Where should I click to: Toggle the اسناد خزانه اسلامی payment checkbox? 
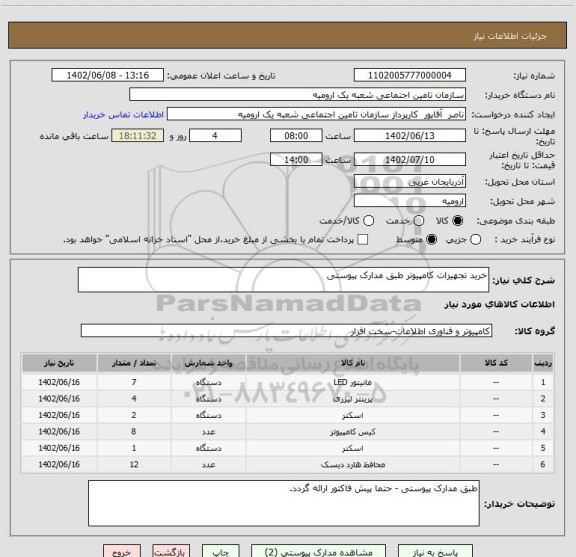tap(363, 240)
